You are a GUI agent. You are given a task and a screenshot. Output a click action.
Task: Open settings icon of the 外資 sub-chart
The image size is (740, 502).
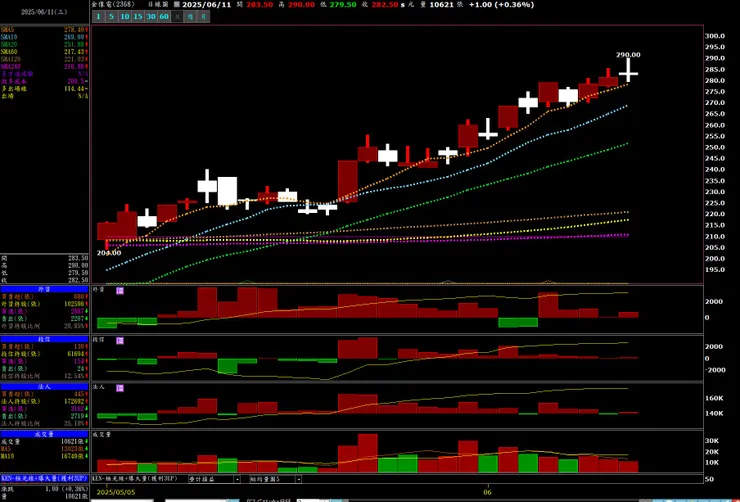120,291
